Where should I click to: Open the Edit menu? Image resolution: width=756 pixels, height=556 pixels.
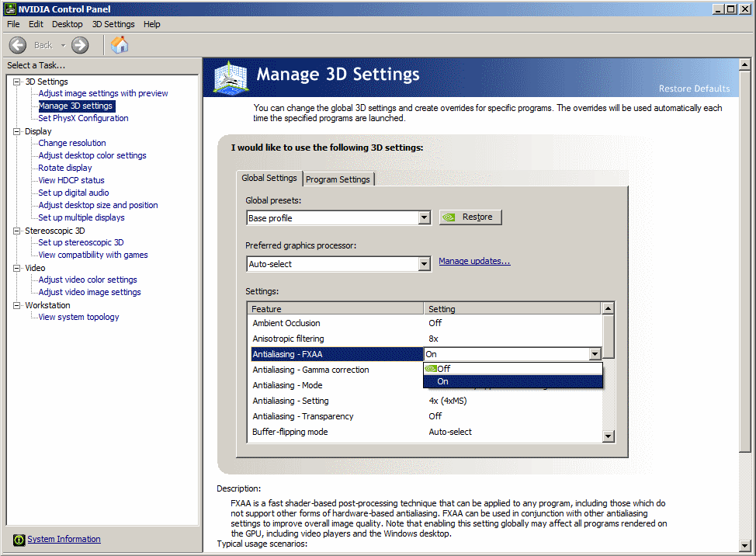pos(36,24)
